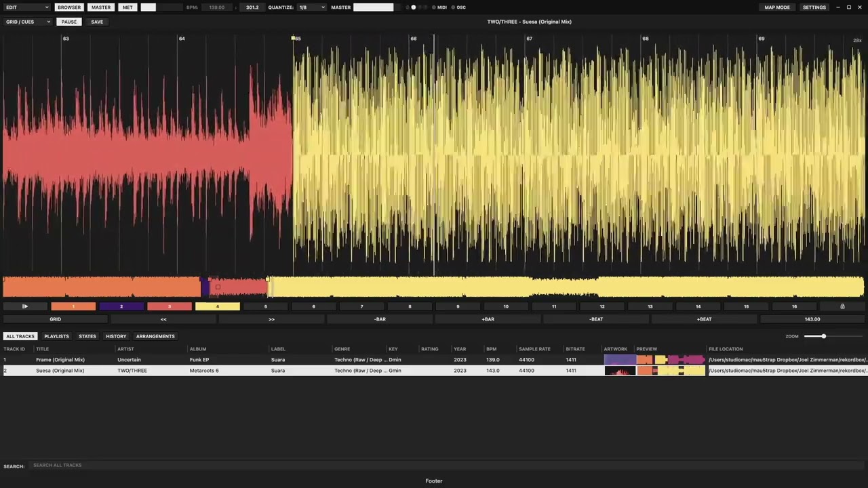
Task: Select the Frame (Original Mix) track row
Action: [434, 360]
